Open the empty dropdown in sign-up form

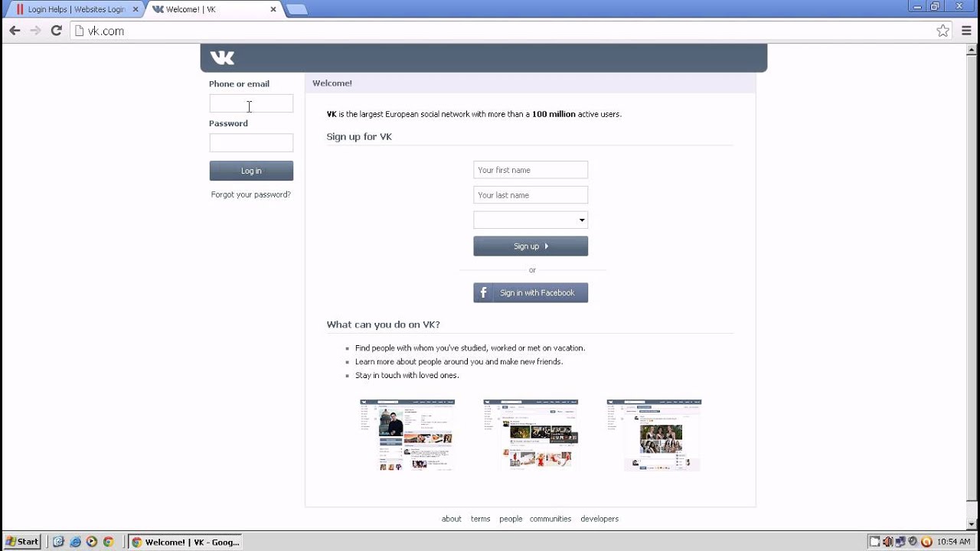click(x=531, y=220)
